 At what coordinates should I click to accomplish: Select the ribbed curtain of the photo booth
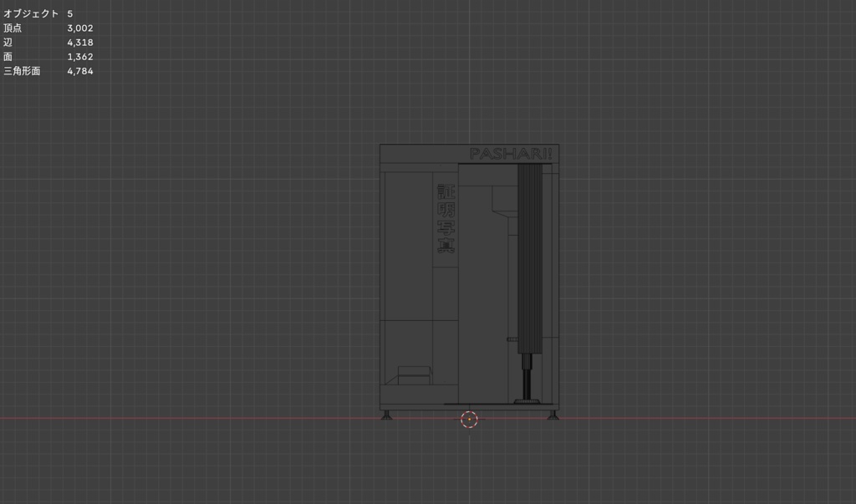pyautogui.click(x=529, y=259)
